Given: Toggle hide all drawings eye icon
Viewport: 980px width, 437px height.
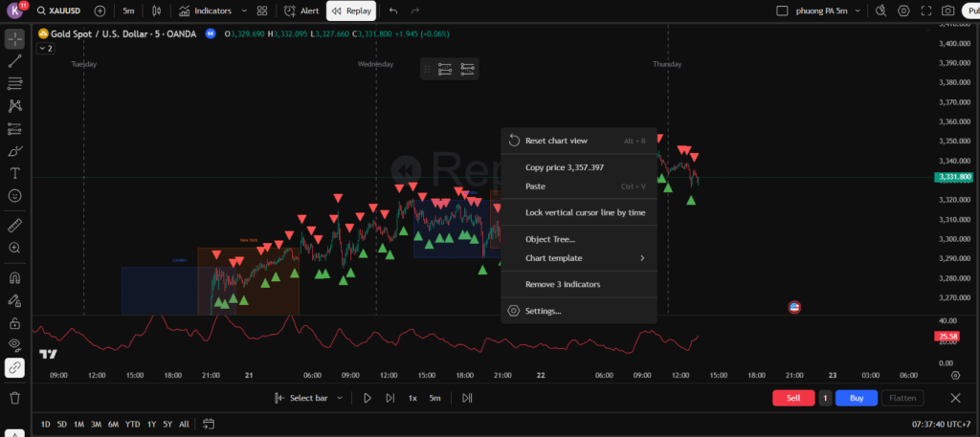Looking at the screenshot, I should 14,344.
